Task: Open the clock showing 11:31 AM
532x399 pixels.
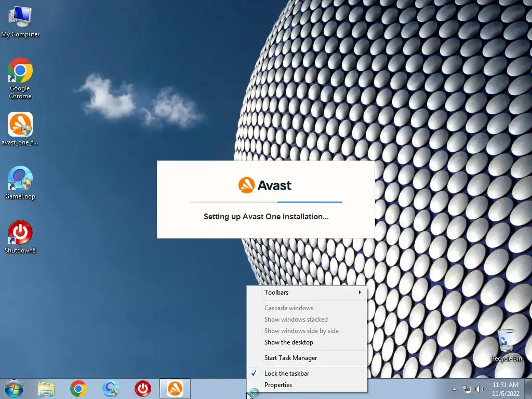Action: [506, 389]
